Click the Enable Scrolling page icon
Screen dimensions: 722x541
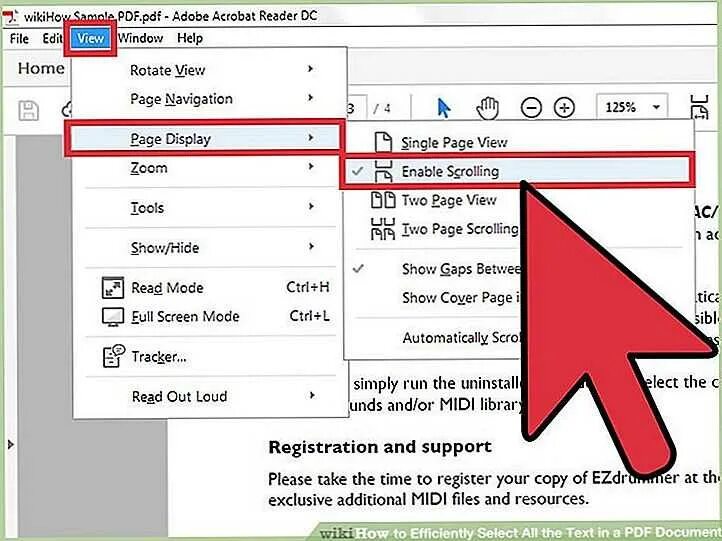(x=383, y=171)
